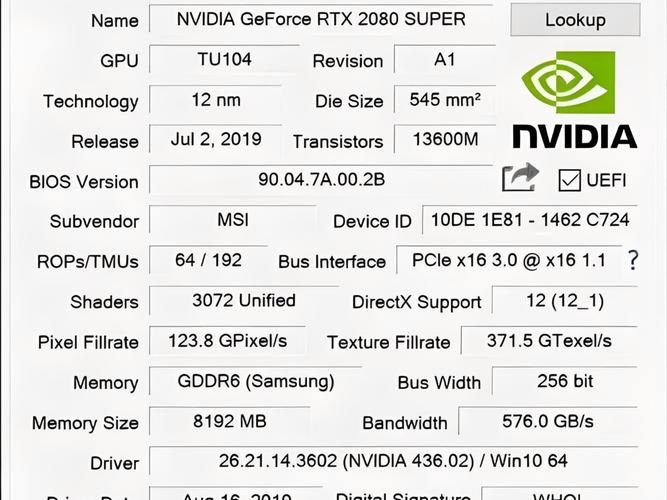Click the Technology value 12 nm
Viewport: 667px width, 500px height.
point(216,100)
